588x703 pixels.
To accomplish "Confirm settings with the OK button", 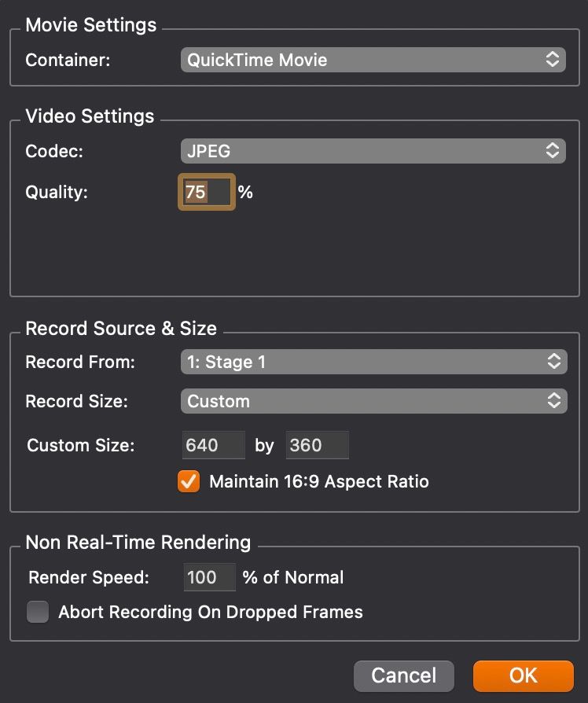I will pos(523,675).
